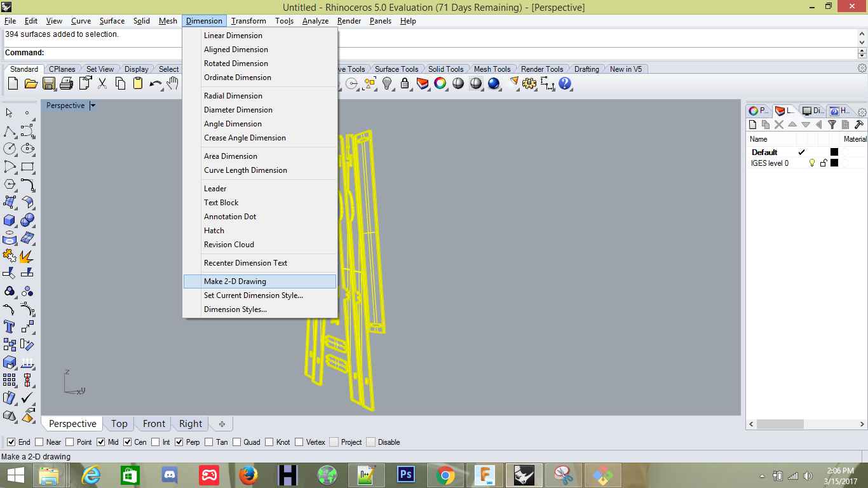This screenshot has height=488, width=868.
Task: Choose Make 2-D Drawing menu entry
Action: (x=260, y=281)
